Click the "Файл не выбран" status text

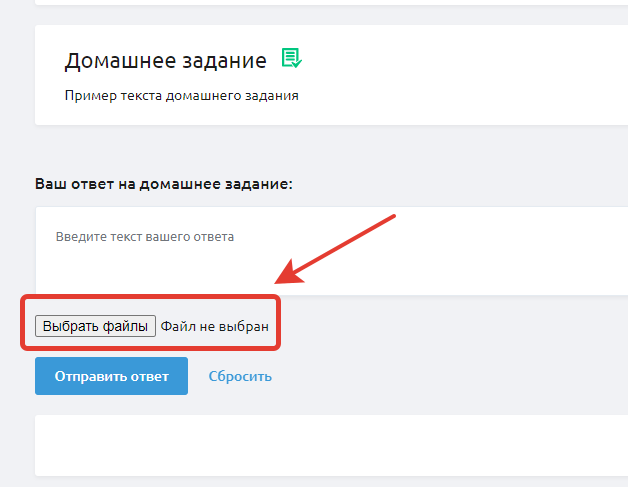coord(215,326)
